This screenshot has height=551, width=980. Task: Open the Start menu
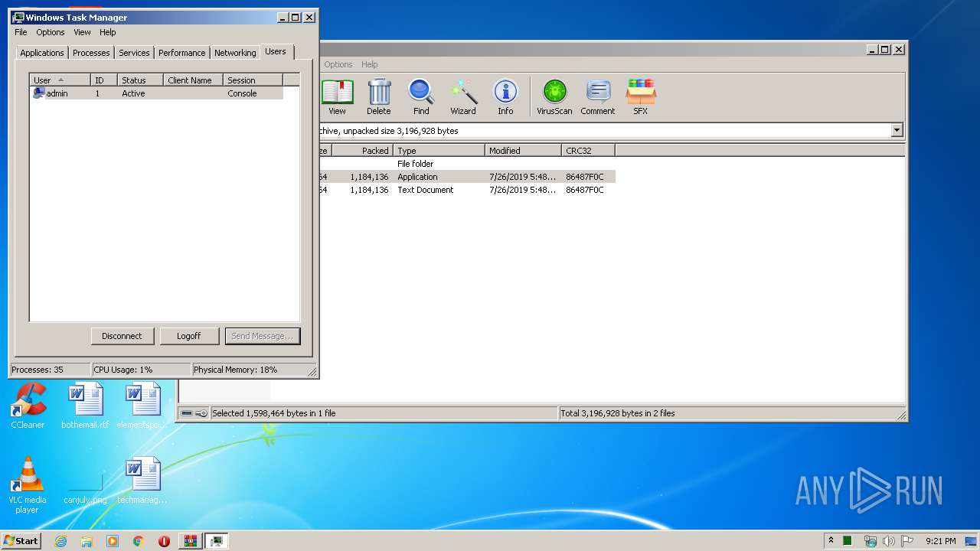click(21, 541)
